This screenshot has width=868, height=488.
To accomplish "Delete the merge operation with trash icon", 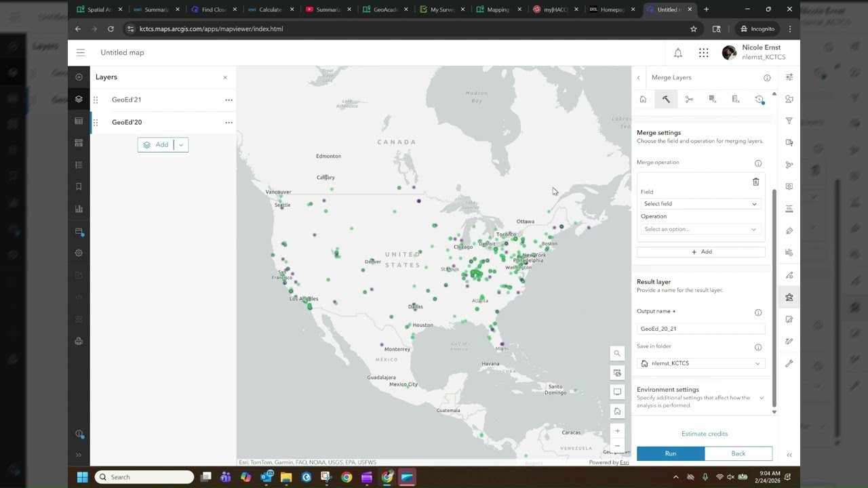I will pos(756,182).
